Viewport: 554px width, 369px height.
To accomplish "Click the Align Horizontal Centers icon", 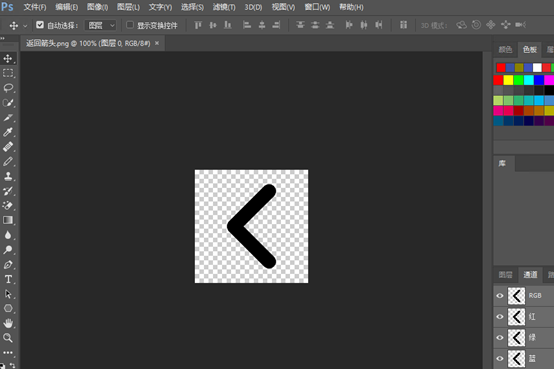I will (x=262, y=25).
